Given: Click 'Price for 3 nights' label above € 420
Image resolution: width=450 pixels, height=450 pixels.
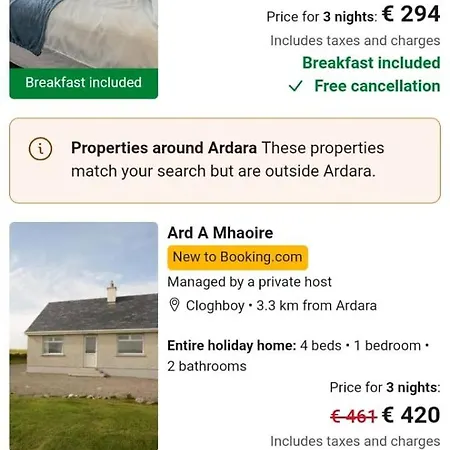Looking at the screenshot, I should coord(385,387).
